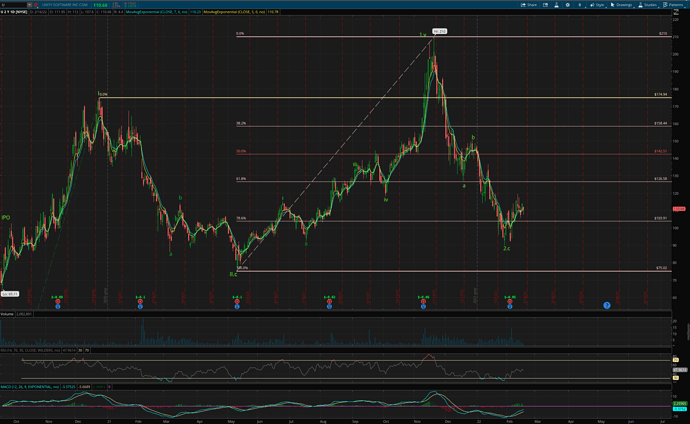This screenshot has height=424, width=690.
Task: Open the Studies menu
Action: pyautogui.click(x=647, y=5)
